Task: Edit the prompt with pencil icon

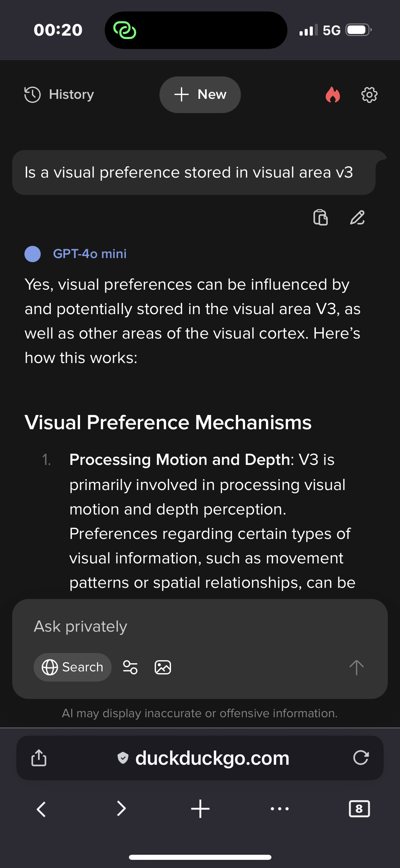Action: pos(357,217)
